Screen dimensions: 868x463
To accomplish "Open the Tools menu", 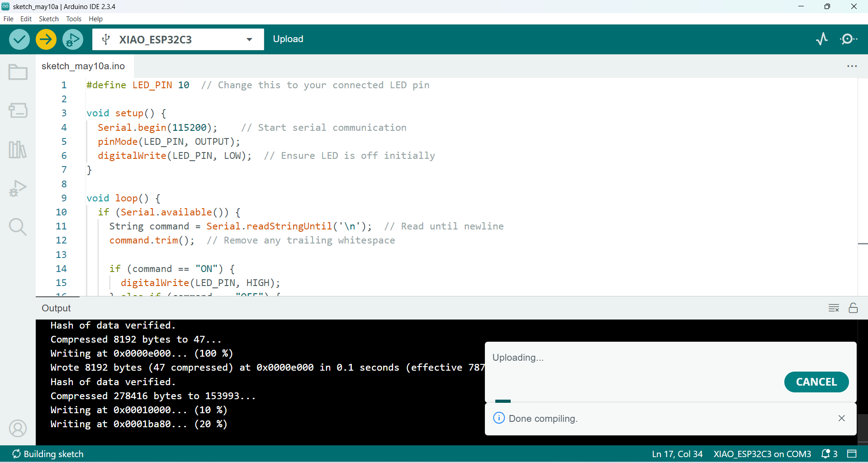I will point(74,19).
